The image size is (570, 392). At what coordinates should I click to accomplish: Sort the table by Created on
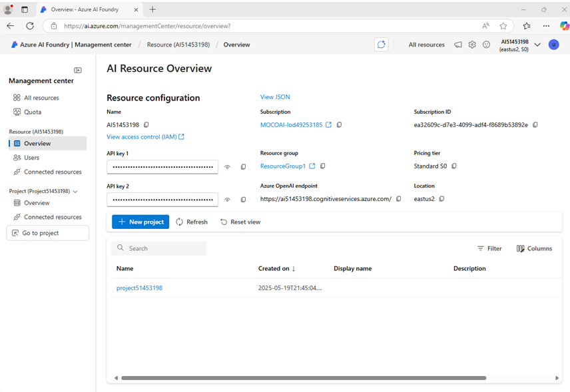coord(276,268)
